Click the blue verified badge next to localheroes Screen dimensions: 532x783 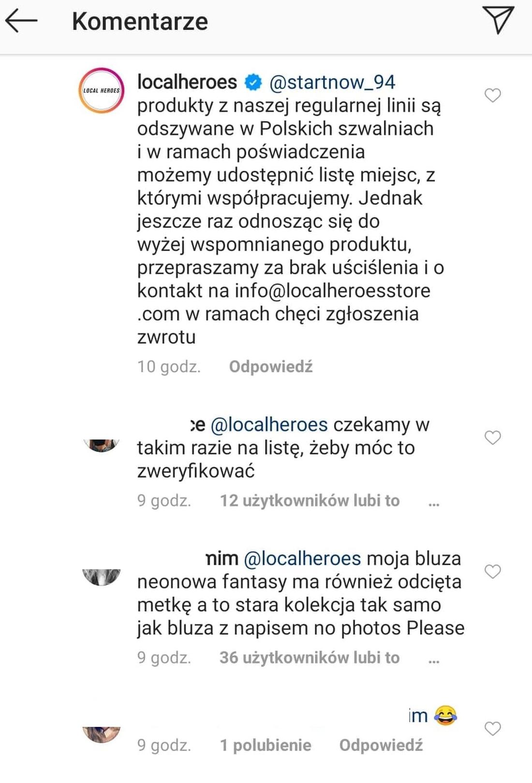252,82
